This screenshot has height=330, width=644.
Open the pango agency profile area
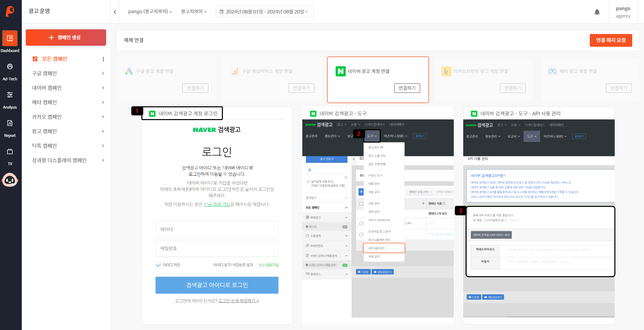[x=623, y=12]
